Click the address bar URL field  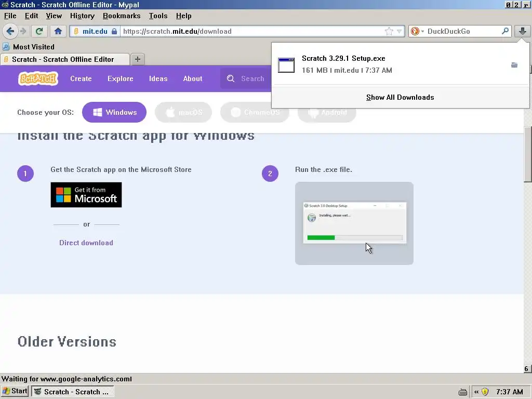click(x=253, y=31)
